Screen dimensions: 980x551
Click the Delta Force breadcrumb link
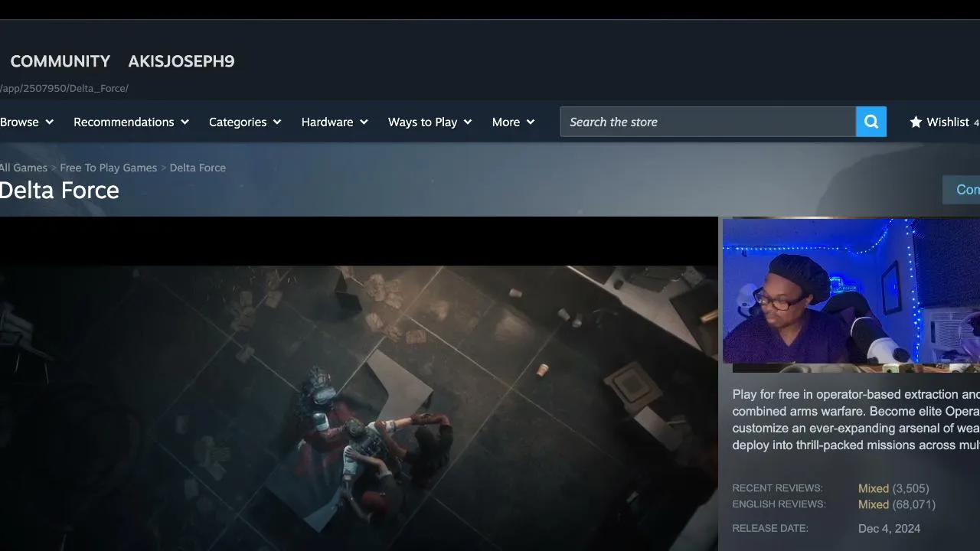pos(198,168)
